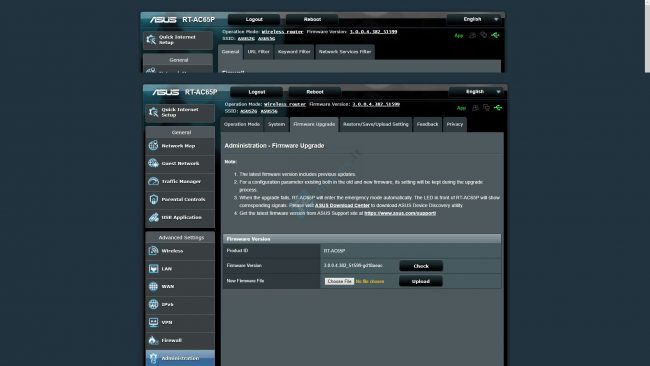The width and height of the screenshot is (650, 366).
Task: Switch to the Operation Mode tab
Action: click(242, 124)
